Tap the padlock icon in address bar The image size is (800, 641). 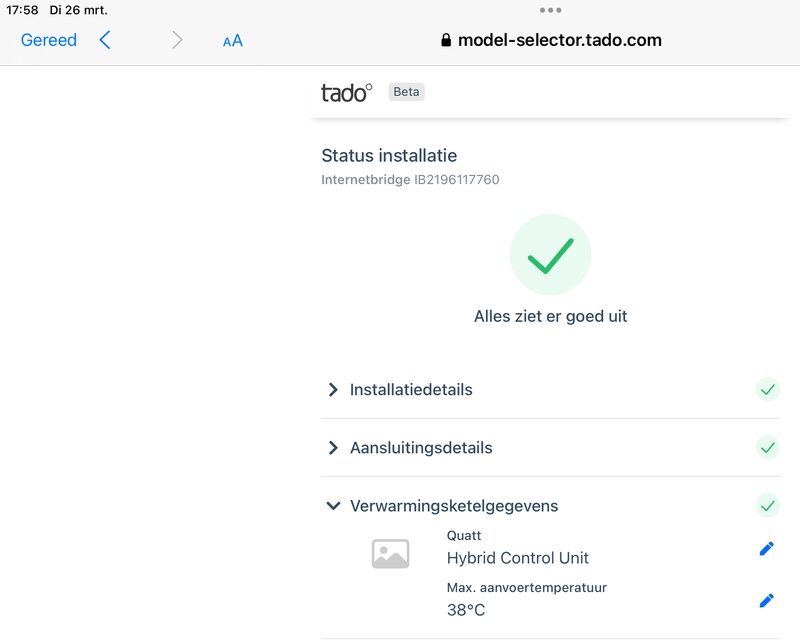pyautogui.click(x=446, y=41)
